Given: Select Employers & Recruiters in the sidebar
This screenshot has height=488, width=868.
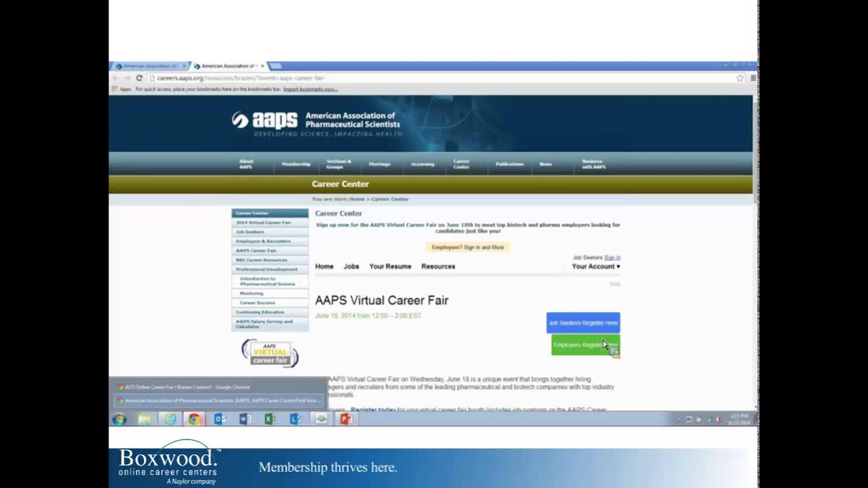Looking at the screenshot, I should 270,241.
